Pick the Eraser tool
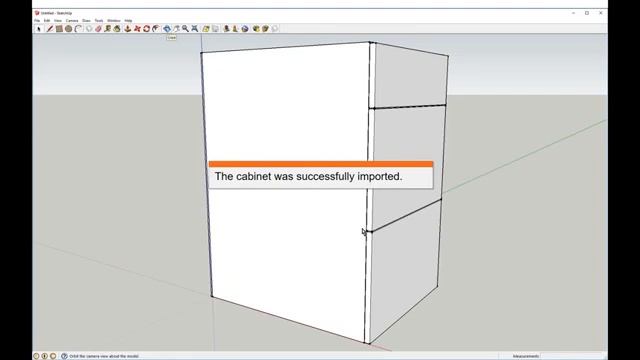The width and height of the screenshot is (640, 360). coord(98,29)
